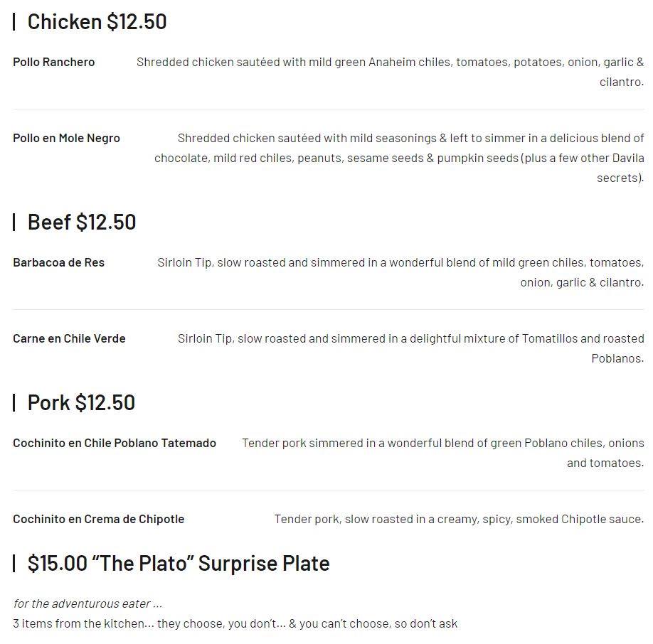This screenshot has height=644, width=653.
Task: Click the "for the adventurous eater" italic text
Action: click(x=87, y=603)
